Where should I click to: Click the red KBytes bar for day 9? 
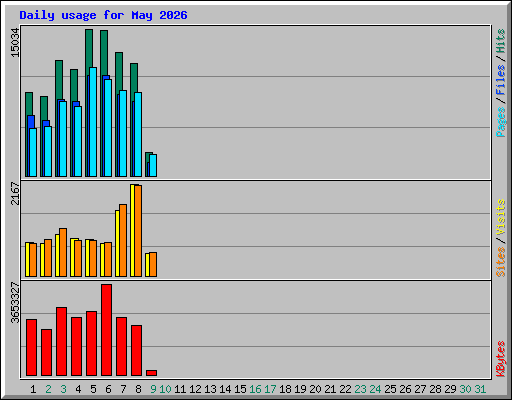(151, 373)
